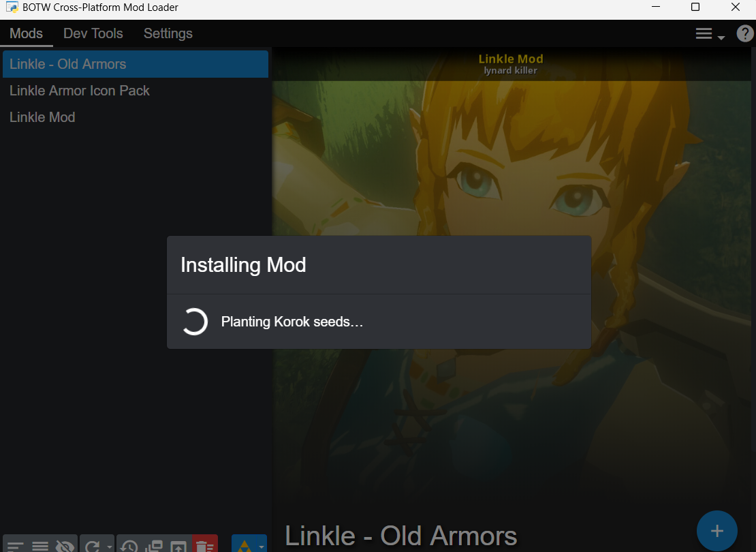Click the red uninstall all trash icon
This screenshot has width=756, height=552.
[205, 544]
